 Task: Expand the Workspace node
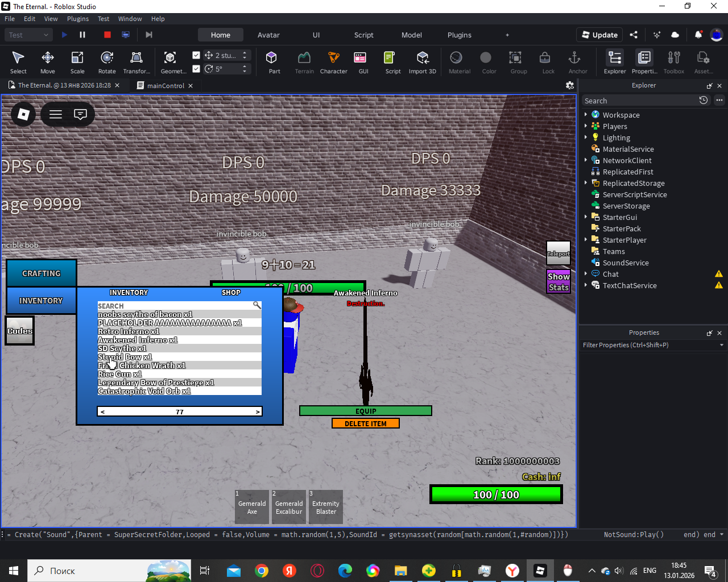[x=586, y=114]
